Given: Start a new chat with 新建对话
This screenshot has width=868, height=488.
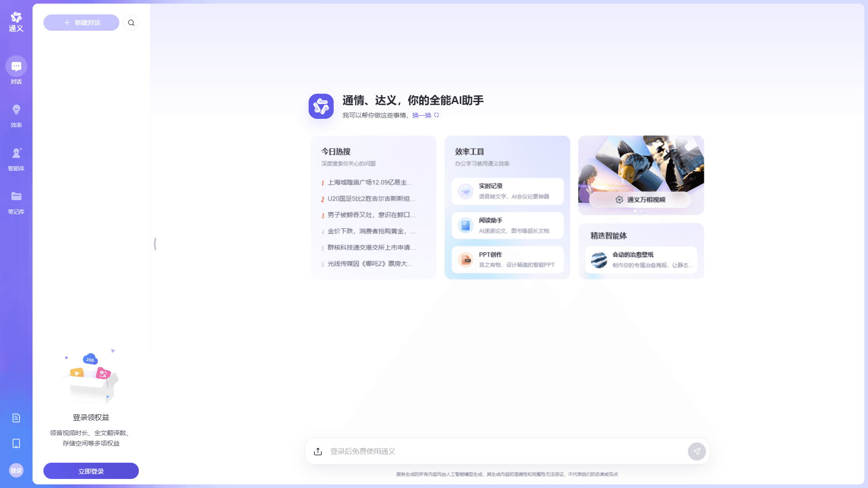Looking at the screenshot, I should coord(81,23).
